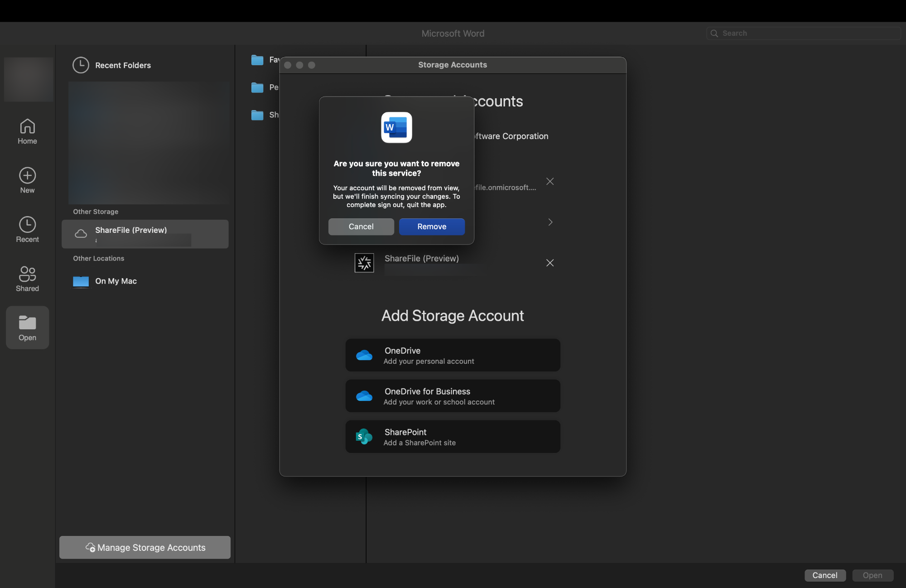Image resolution: width=906 pixels, height=588 pixels.
Task: Click the Storage Accounts window title
Action: coord(453,65)
